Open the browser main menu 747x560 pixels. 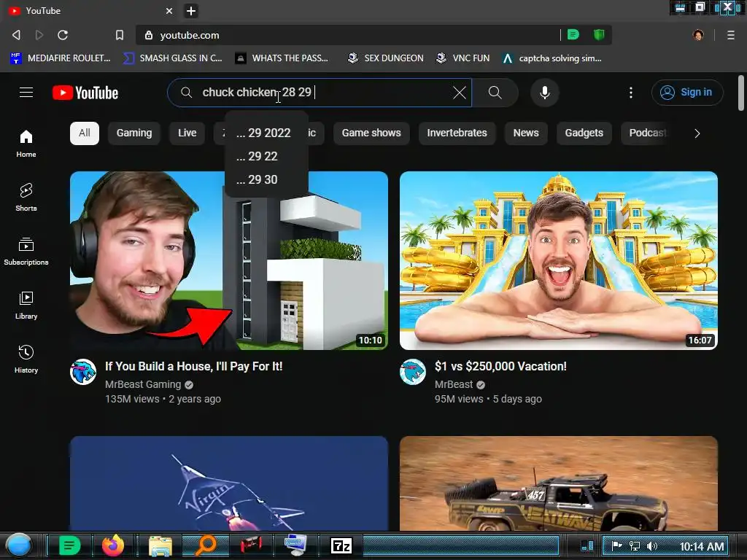pyautogui.click(x=730, y=35)
